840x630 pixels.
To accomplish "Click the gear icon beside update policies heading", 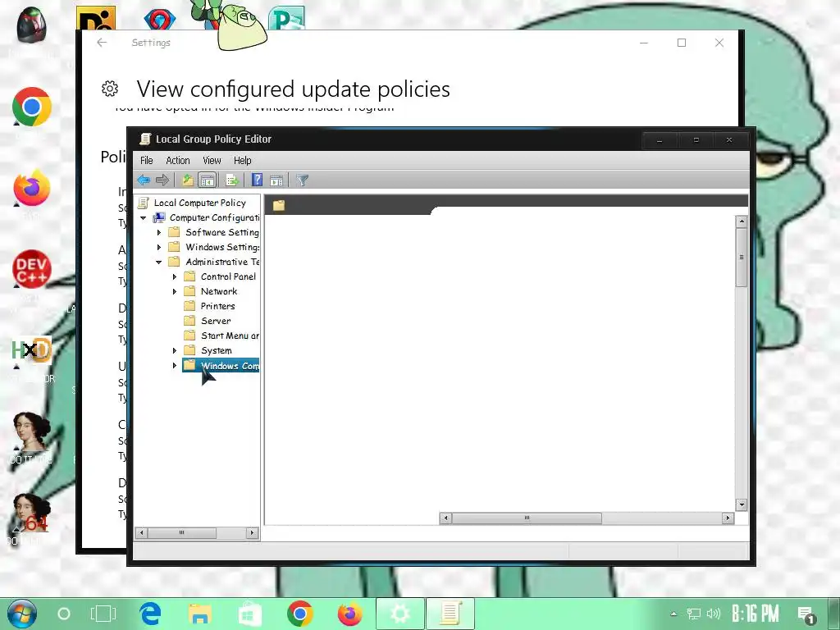I will [110, 89].
